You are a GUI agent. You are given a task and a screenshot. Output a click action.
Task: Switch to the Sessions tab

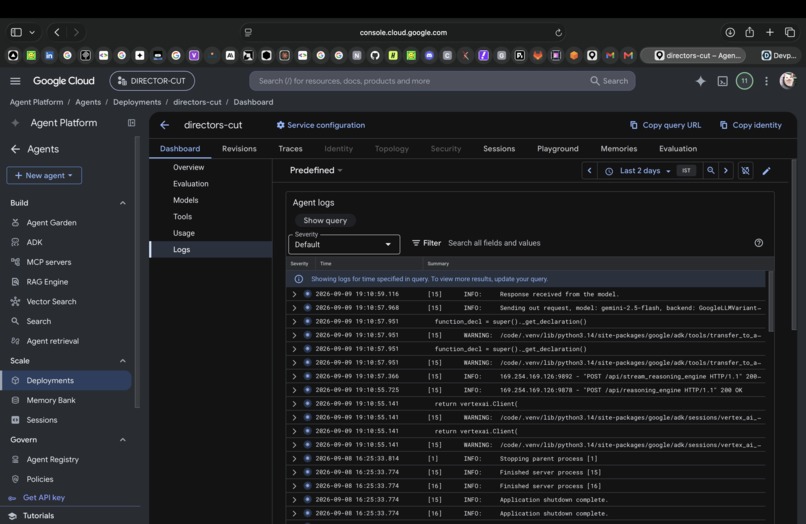point(499,149)
